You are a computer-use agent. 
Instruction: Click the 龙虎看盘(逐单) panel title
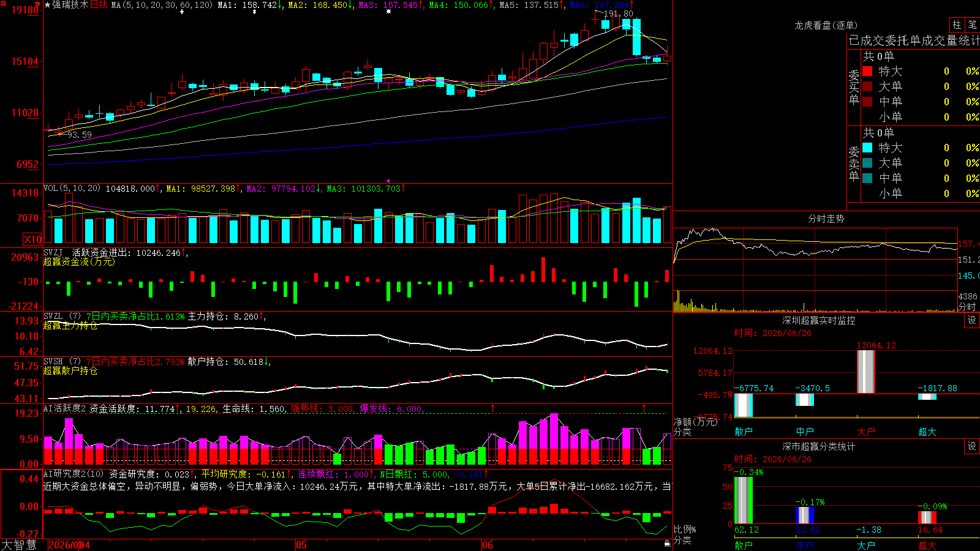(x=826, y=25)
